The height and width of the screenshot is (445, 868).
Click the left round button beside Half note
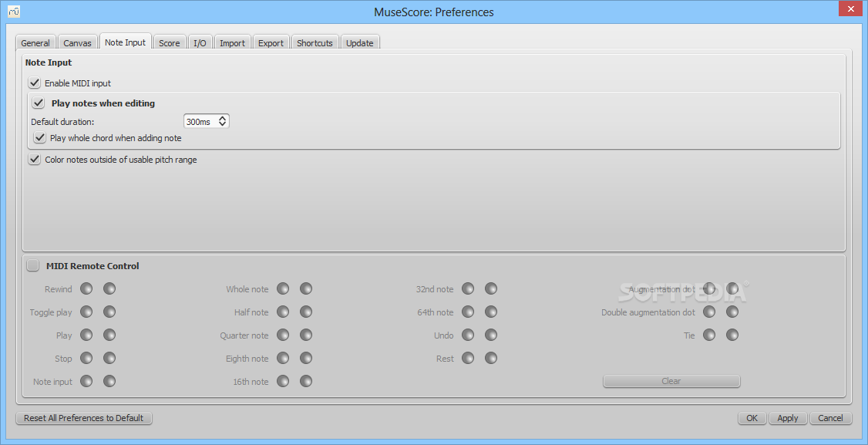(x=283, y=312)
